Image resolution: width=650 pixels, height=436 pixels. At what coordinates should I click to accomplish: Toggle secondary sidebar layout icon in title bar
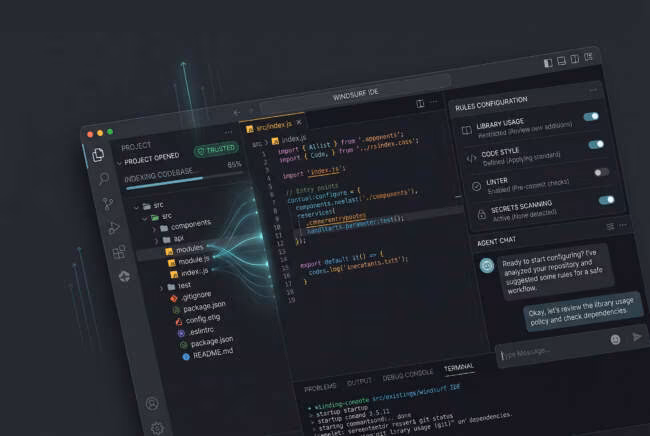(575, 59)
